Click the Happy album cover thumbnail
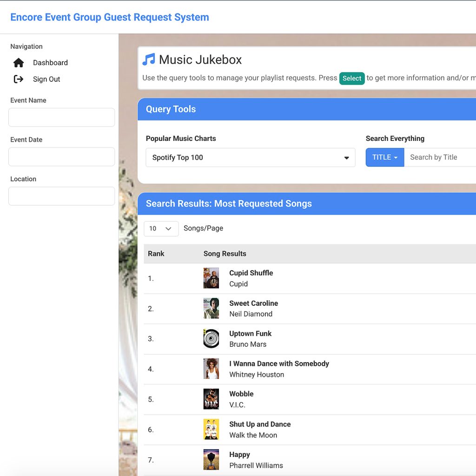 (211, 459)
